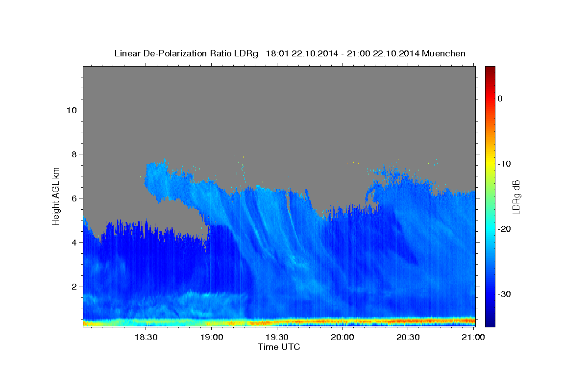Image resolution: width=588 pixels, height=392 pixels.
Task: Click the height tick label '2'
Action: 73,287
